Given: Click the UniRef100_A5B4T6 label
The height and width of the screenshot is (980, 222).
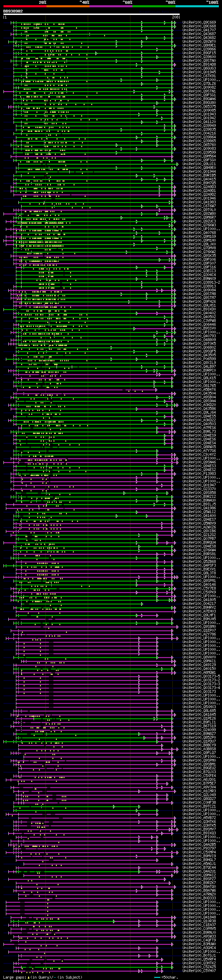Looking at the screenshot, I should 199,390.
